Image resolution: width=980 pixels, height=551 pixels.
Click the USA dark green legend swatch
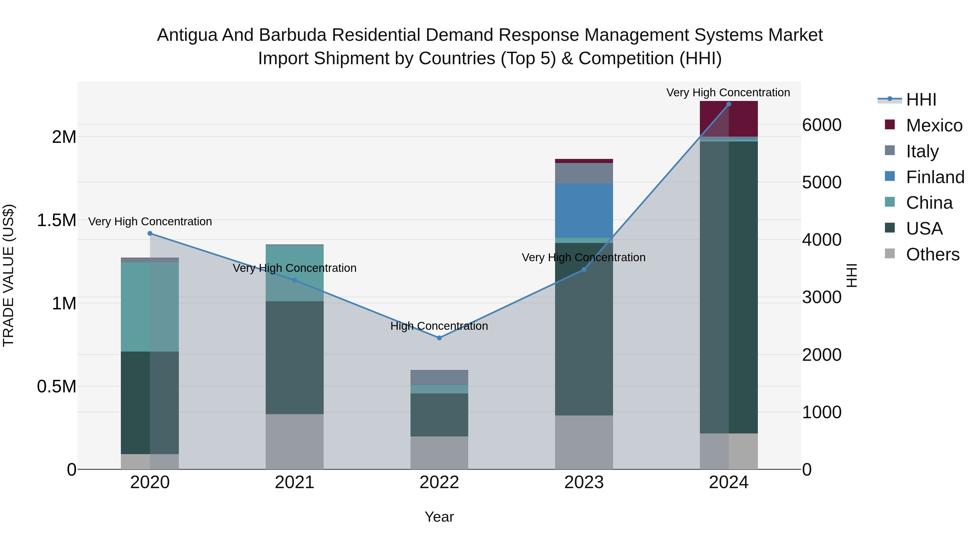(890, 228)
